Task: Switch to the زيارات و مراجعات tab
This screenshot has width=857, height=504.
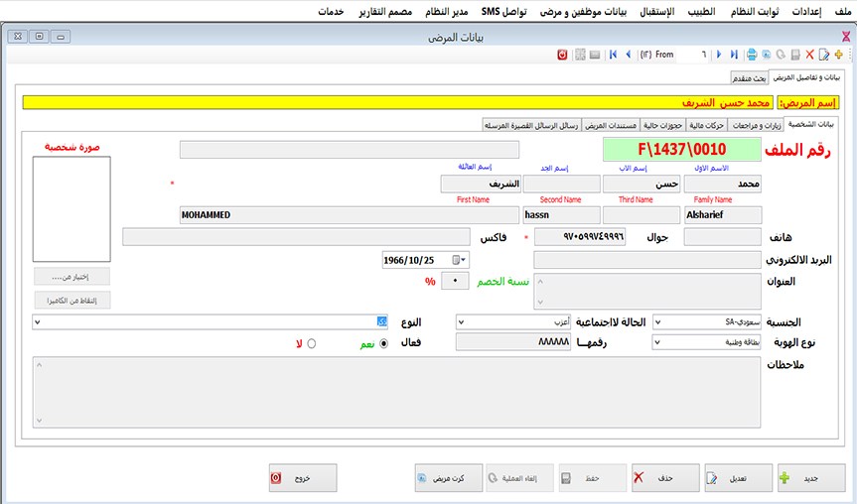Action: 756,125
